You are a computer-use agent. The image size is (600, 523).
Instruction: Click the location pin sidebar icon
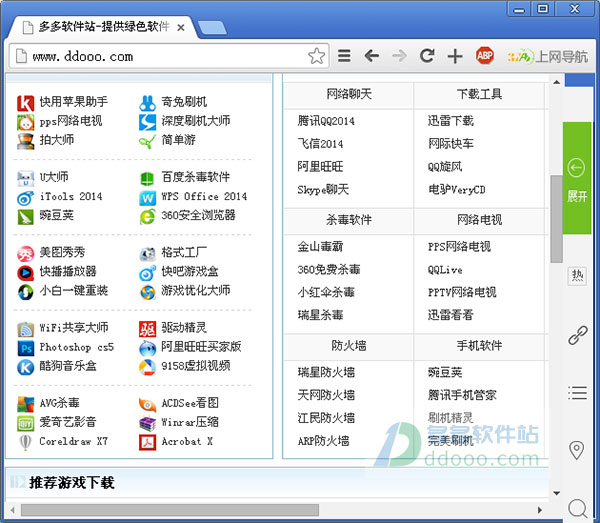tap(576, 451)
